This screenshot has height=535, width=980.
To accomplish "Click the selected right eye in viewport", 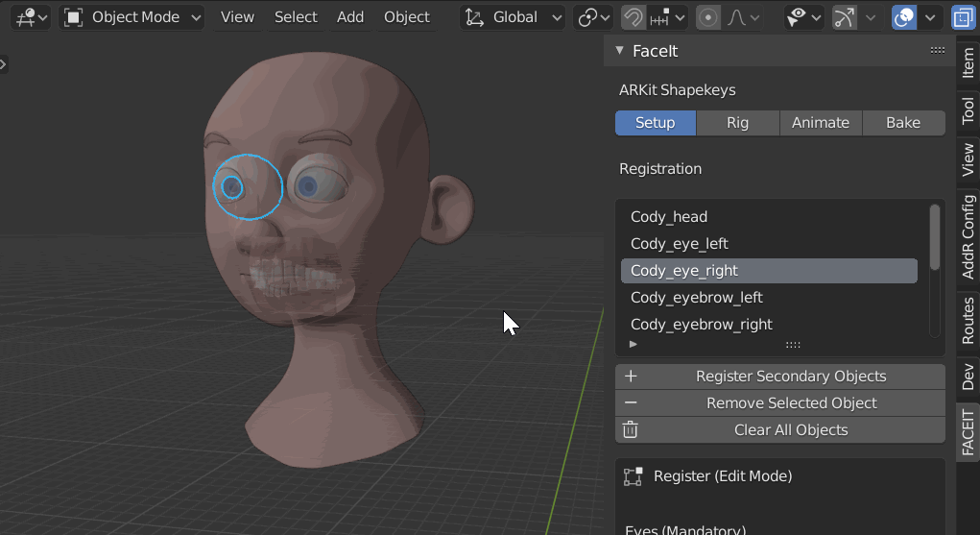I will click(x=248, y=187).
